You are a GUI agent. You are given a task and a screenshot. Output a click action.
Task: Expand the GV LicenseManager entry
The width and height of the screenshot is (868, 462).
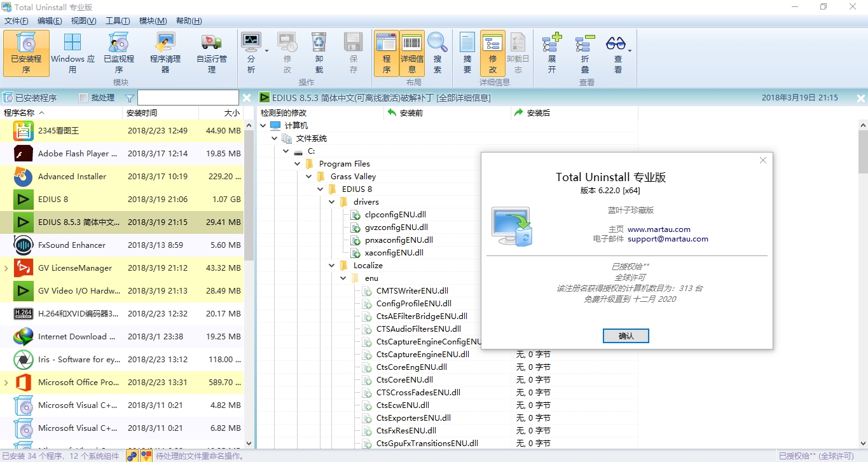coord(6,268)
